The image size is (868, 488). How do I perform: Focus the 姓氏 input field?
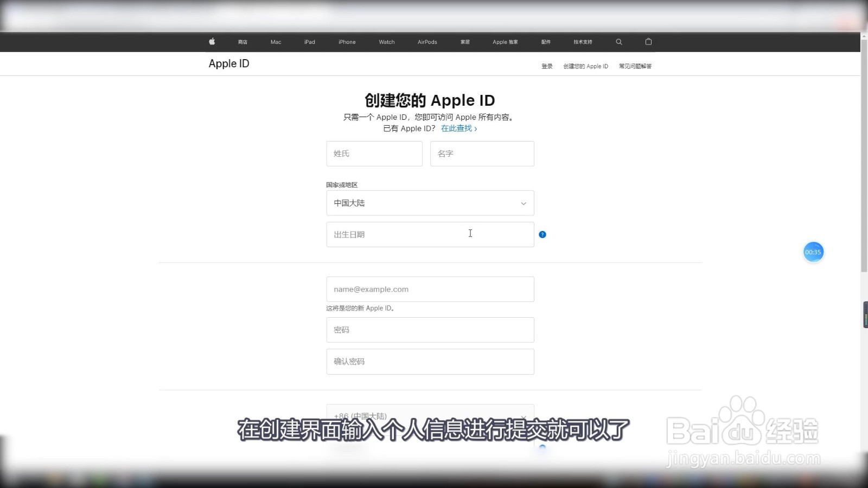point(374,153)
